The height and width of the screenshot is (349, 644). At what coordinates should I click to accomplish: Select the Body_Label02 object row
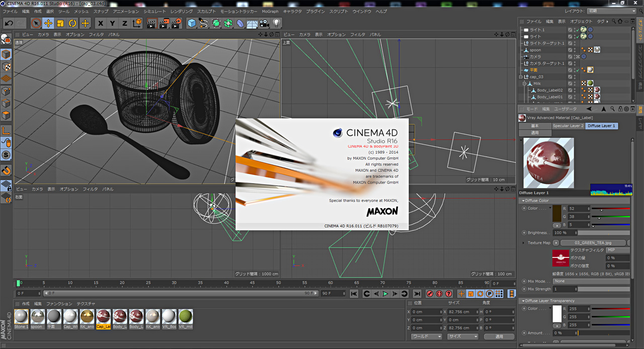point(550,91)
